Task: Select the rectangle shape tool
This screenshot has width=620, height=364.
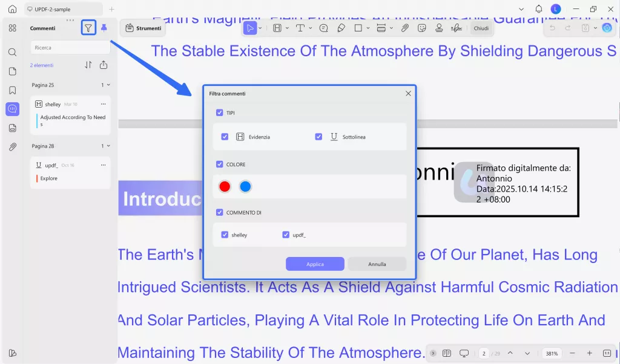Action: tap(358, 28)
